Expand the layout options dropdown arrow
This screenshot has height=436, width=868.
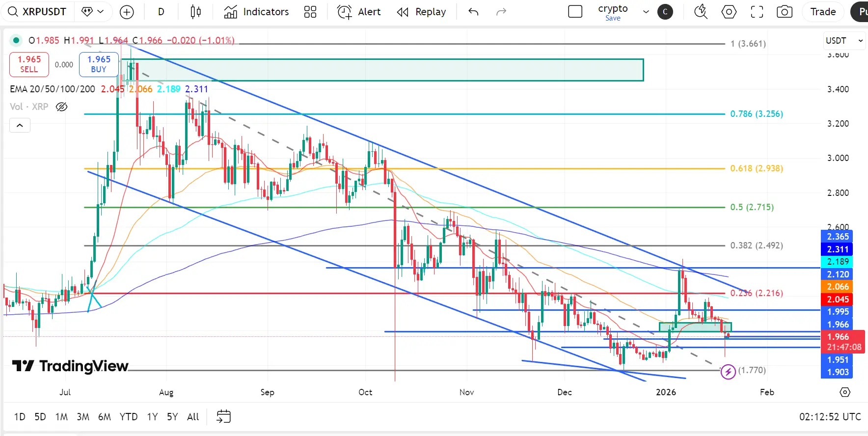(646, 12)
